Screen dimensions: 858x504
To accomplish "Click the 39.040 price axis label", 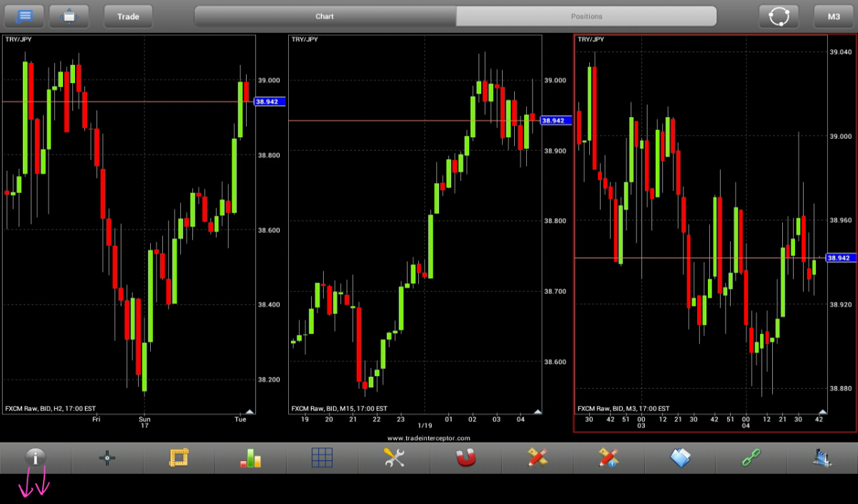I will pyautogui.click(x=841, y=52).
